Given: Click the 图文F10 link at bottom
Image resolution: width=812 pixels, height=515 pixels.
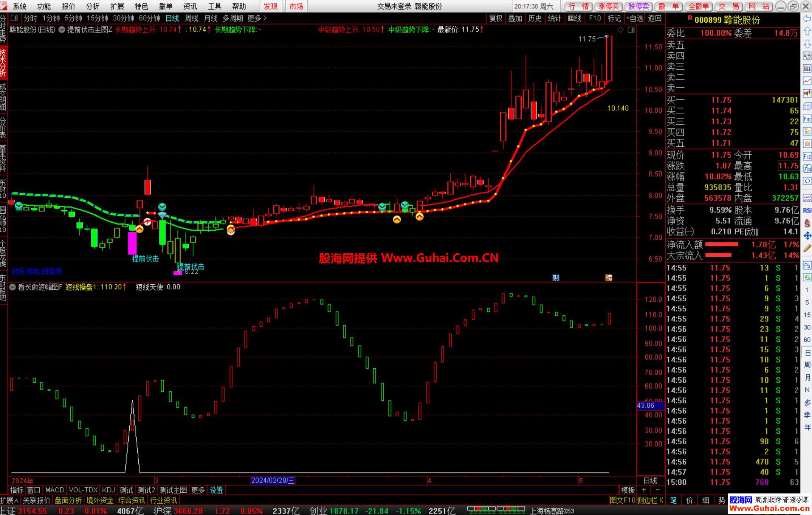Looking at the screenshot, I should (x=623, y=500).
